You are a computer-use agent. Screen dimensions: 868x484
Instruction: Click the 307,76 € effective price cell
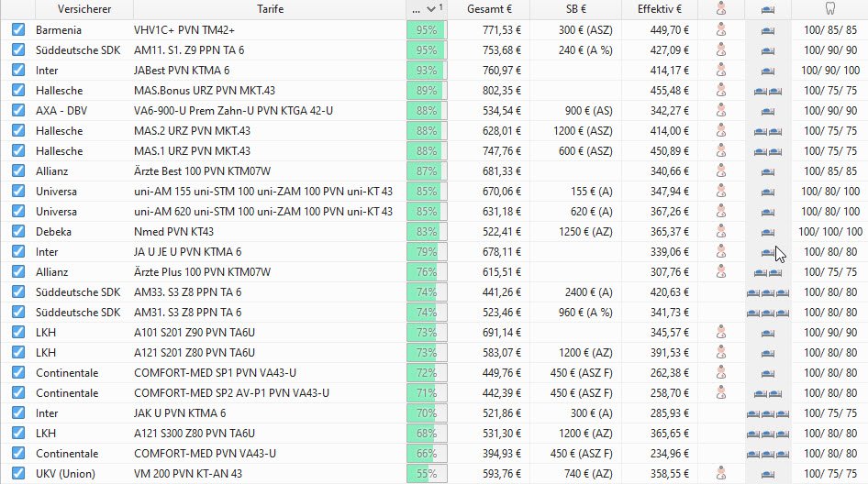[670, 272]
